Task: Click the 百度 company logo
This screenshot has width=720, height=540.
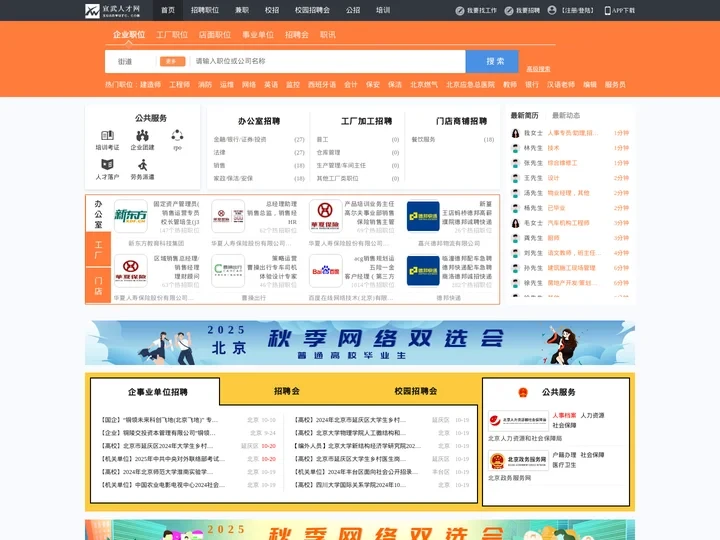Action: pyautogui.click(x=326, y=271)
